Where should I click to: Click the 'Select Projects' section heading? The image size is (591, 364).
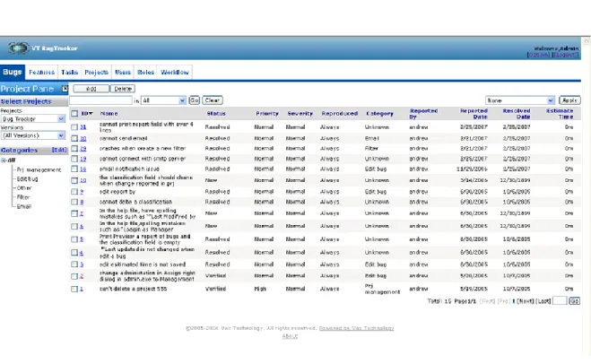[26, 101]
